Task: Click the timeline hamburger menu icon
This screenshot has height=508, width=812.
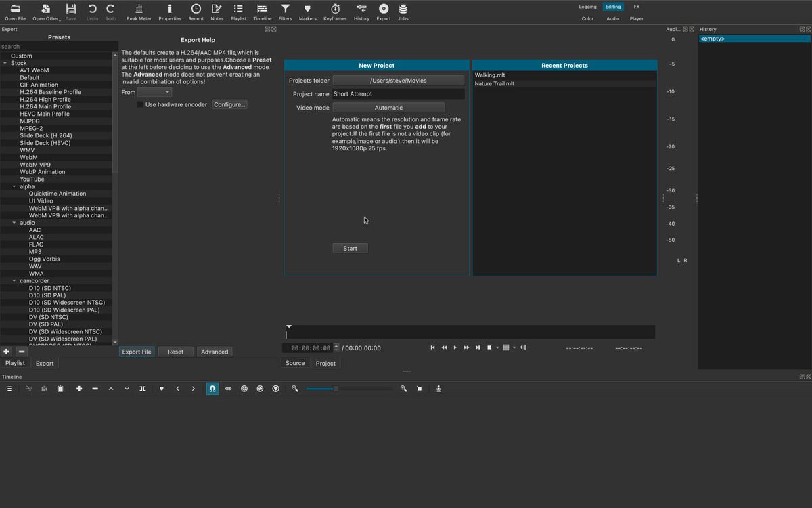Action: pyautogui.click(x=9, y=388)
